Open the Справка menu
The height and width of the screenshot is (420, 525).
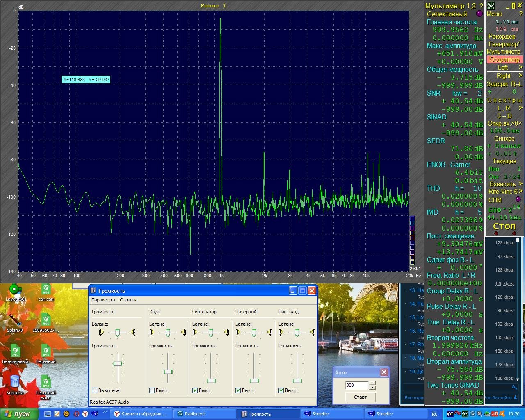point(128,300)
